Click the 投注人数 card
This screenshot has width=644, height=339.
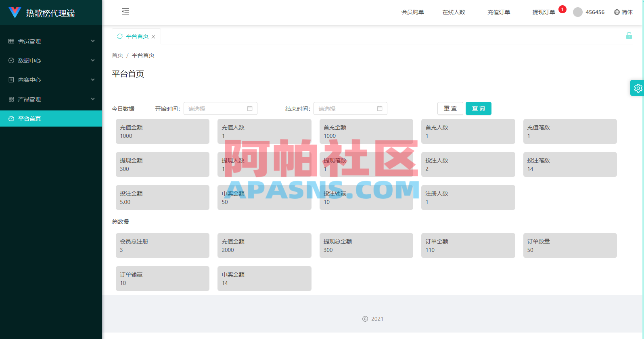[468, 164]
